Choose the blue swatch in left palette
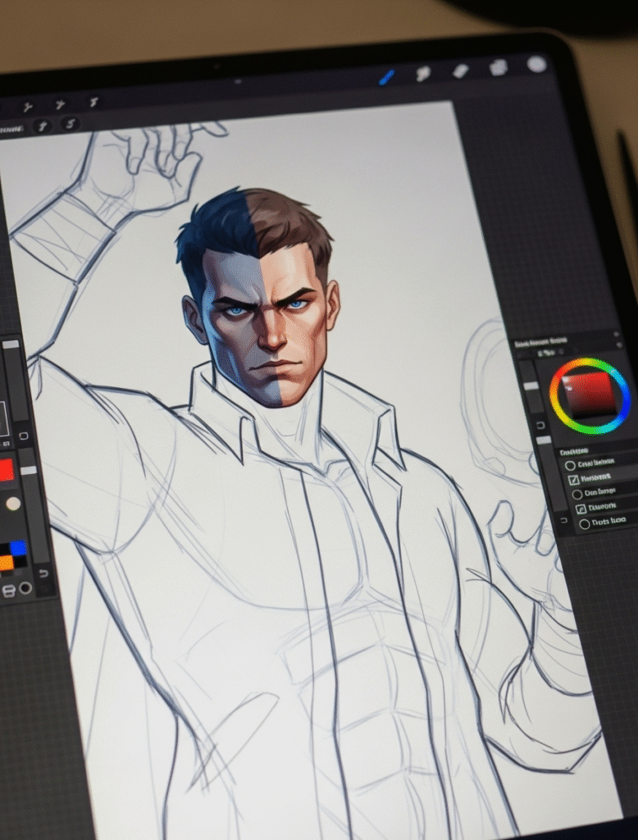The width and height of the screenshot is (638, 840). tap(18, 547)
